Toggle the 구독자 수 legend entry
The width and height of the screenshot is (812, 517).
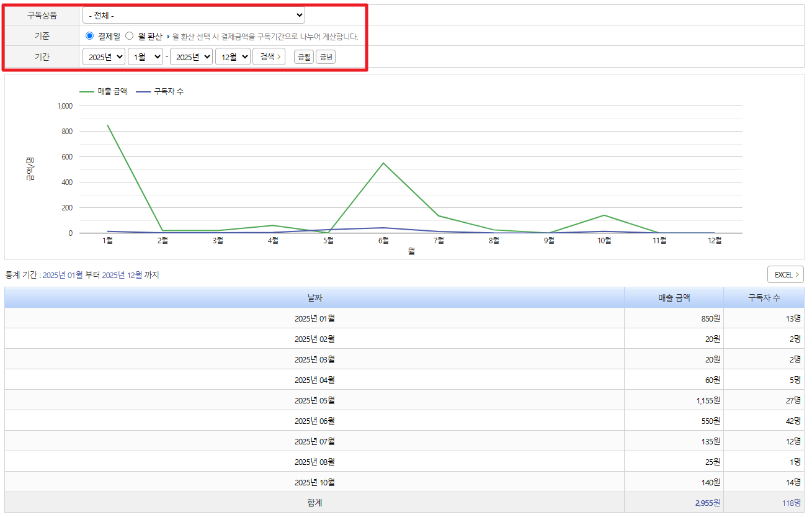[x=159, y=91]
